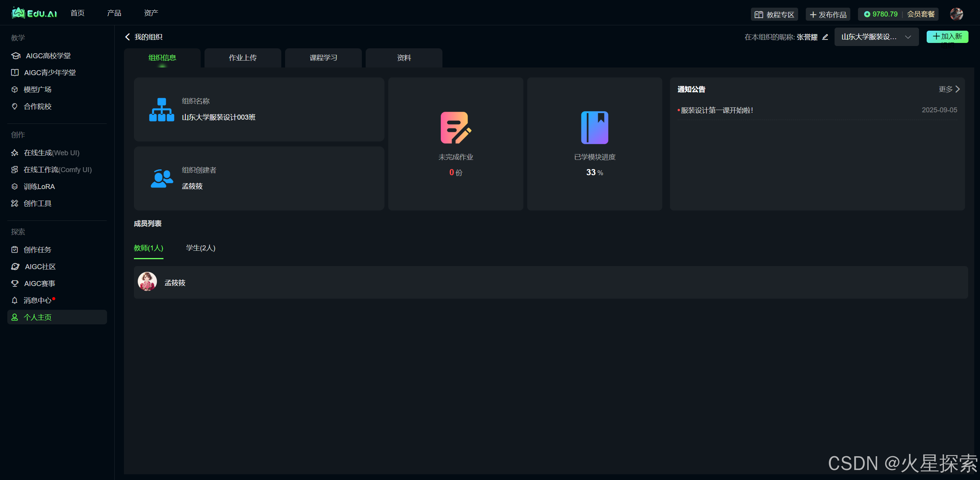Click the back arrow beside 我的组织

tap(128, 37)
